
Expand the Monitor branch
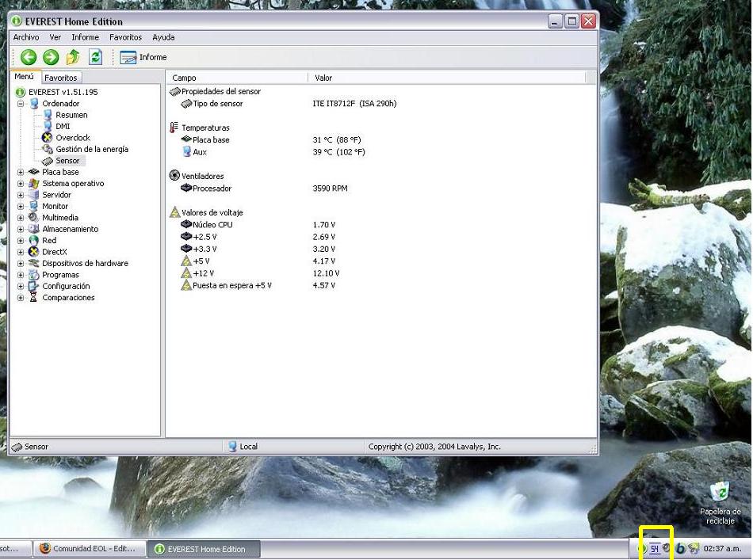click(21, 207)
